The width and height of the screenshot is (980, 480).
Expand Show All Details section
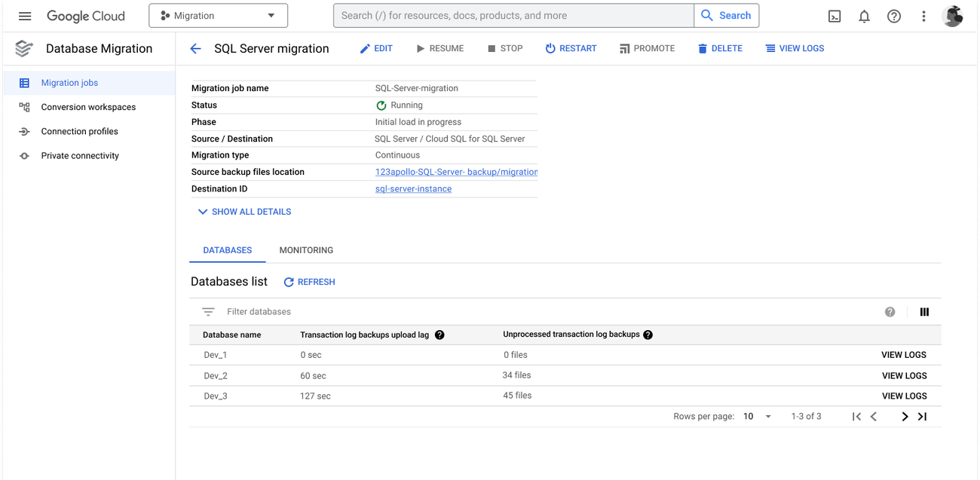click(x=244, y=212)
